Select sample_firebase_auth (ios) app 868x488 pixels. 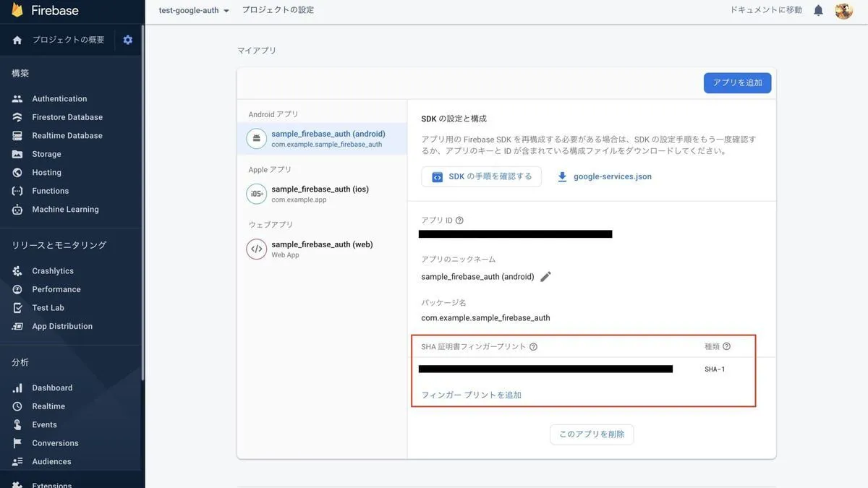tap(320, 194)
